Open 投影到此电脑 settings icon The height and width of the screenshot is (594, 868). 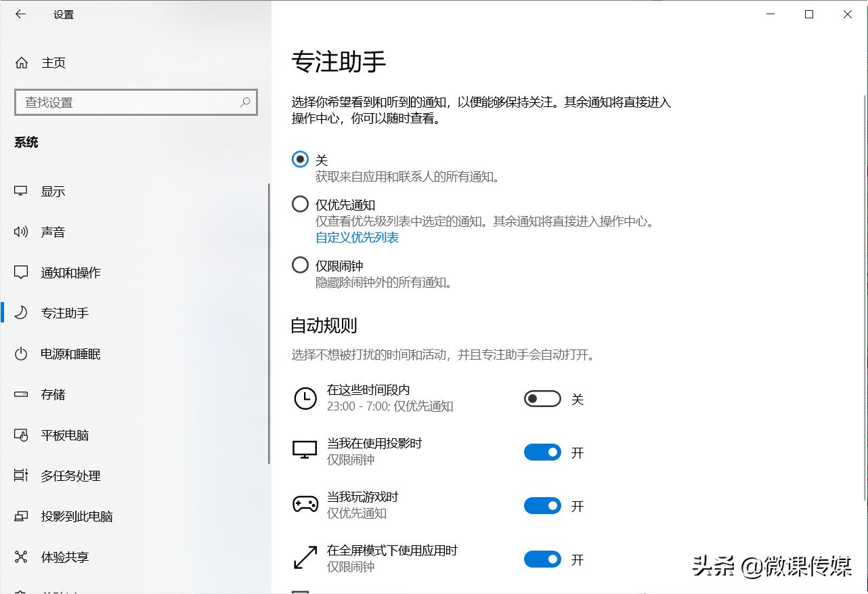(x=21, y=516)
